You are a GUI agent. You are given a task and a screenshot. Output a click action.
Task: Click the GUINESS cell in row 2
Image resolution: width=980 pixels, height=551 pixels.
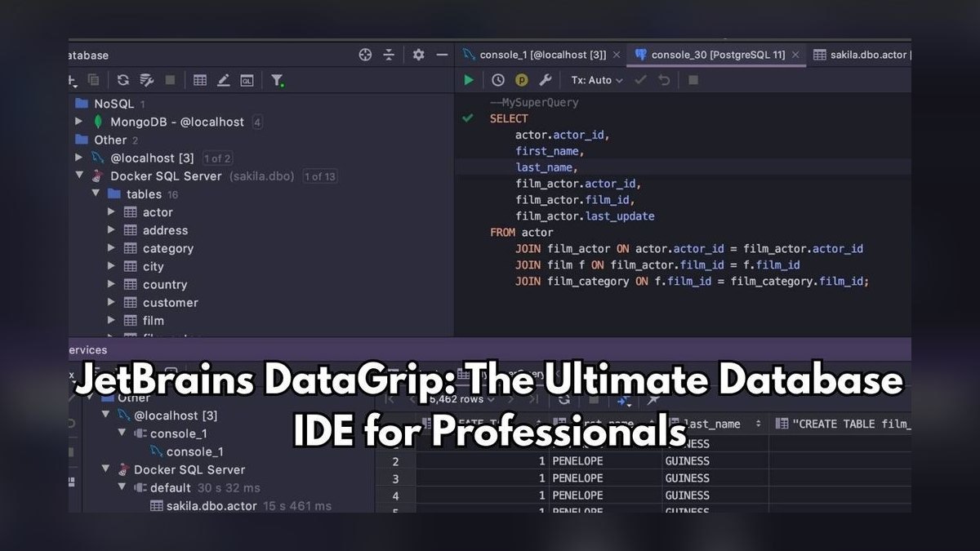click(715, 461)
